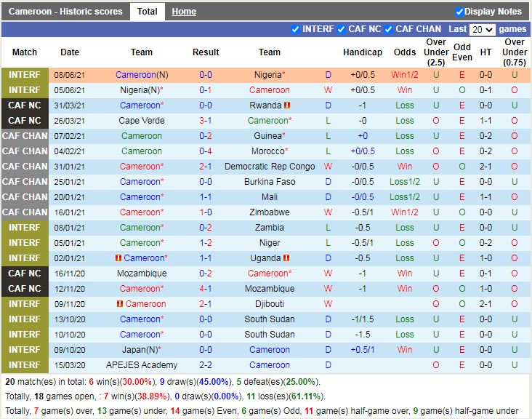This screenshot has width=532, height=419.
Task: Click the red card icon beside Rwanda
Action: point(288,105)
